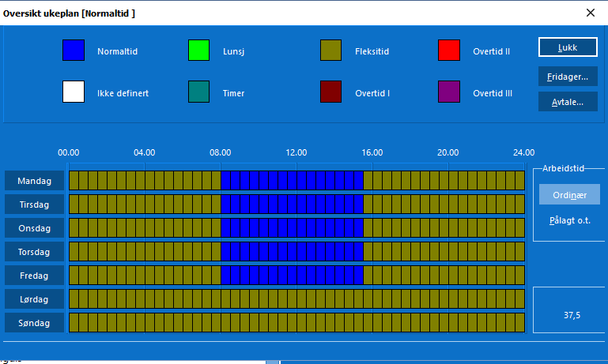
Task: Pick the olive Fleksitid color swatch
Action: [x=330, y=51]
